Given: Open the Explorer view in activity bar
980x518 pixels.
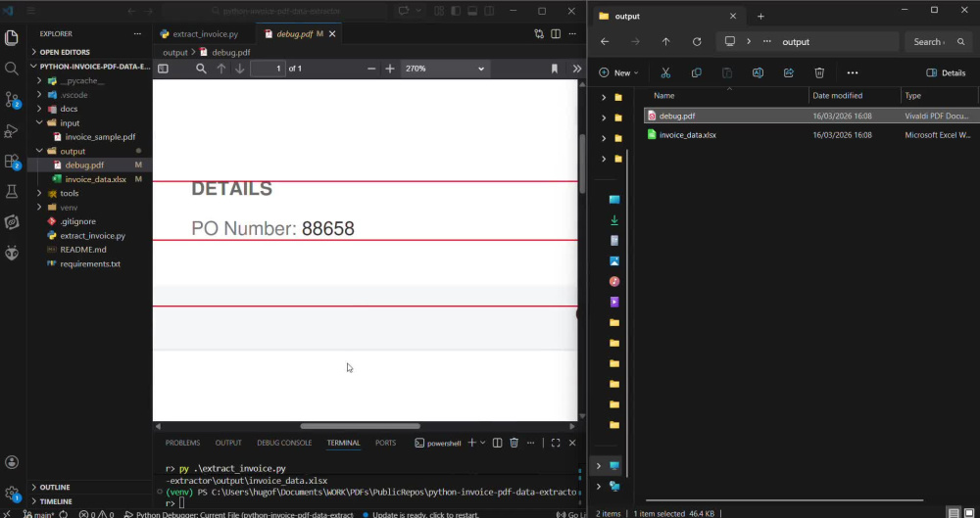Looking at the screenshot, I should 11,38.
